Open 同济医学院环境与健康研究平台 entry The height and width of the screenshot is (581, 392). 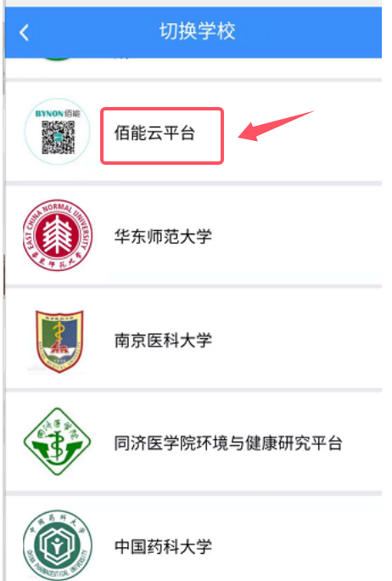pyautogui.click(x=228, y=443)
